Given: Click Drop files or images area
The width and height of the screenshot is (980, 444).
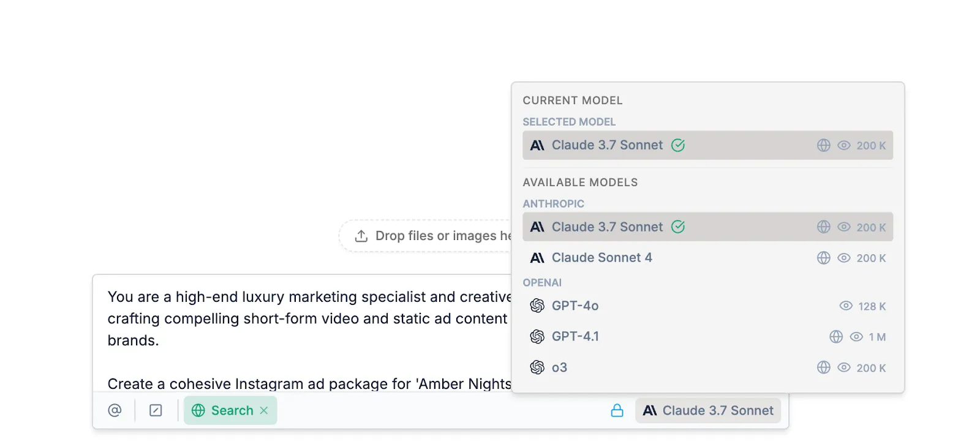Looking at the screenshot, I should (x=426, y=236).
